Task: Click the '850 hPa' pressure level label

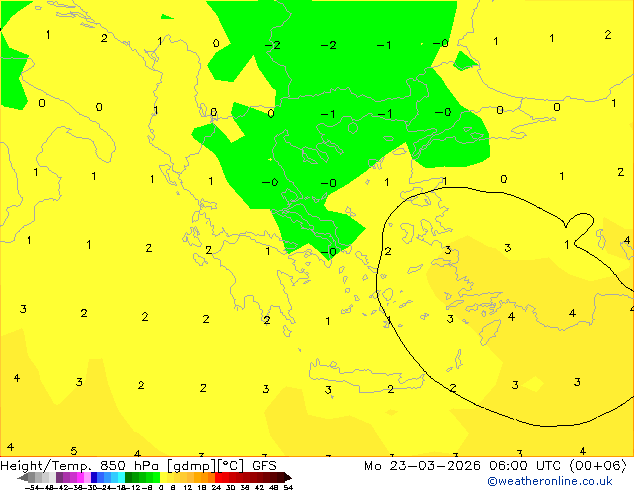Action: coord(129,466)
